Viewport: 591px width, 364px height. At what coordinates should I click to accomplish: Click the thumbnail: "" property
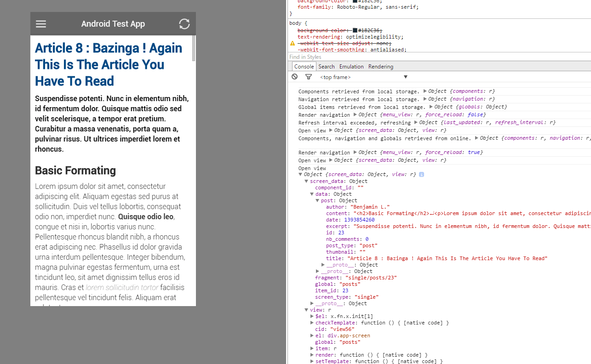coord(346,252)
